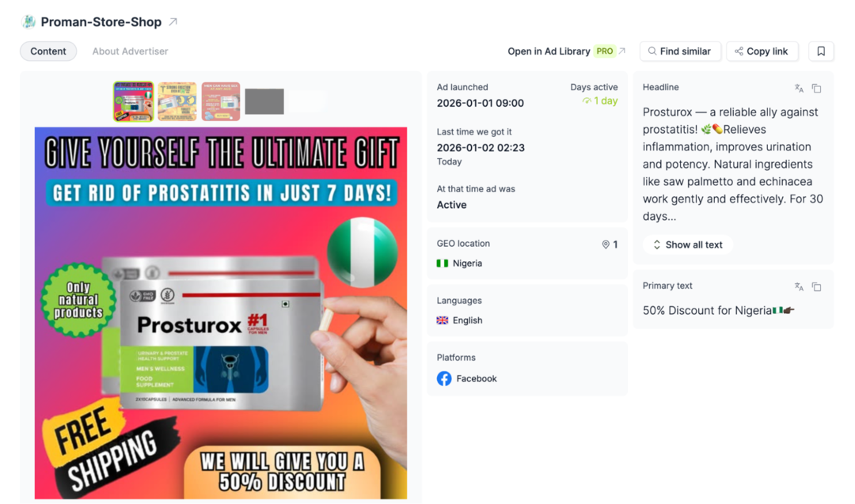This screenshot has width=855, height=504.
Task: Expand headline with Show all text
Action: click(x=688, y=244)
